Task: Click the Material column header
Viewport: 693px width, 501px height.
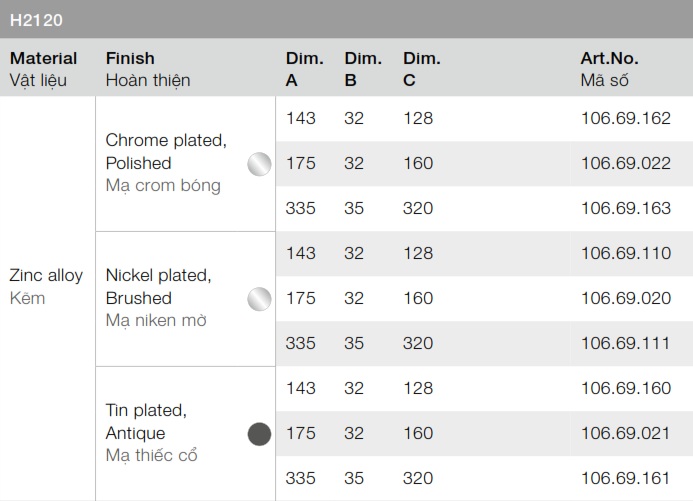Action: tap(43, 59)
